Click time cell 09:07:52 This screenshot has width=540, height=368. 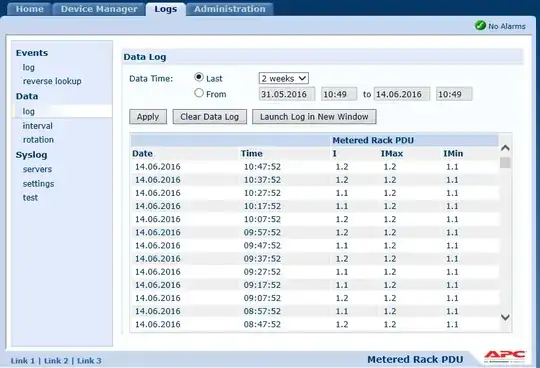coord(262,298)
